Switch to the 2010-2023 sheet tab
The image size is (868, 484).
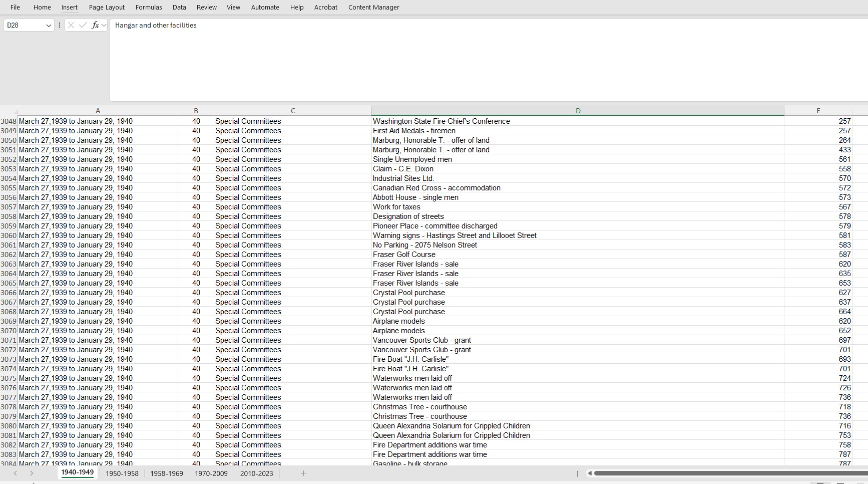point(256,473)
